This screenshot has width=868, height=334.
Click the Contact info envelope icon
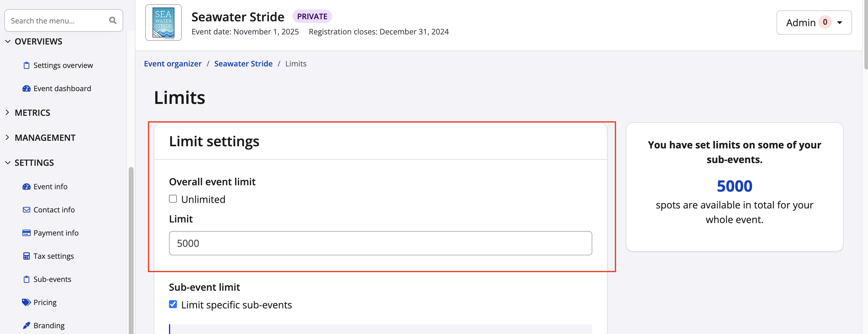click(26, 210)
